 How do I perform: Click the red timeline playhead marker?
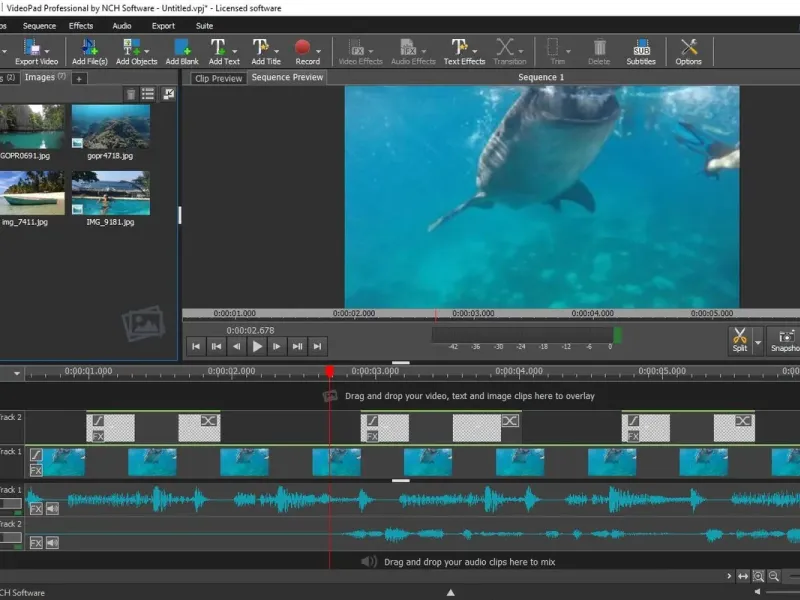(330, 371)
